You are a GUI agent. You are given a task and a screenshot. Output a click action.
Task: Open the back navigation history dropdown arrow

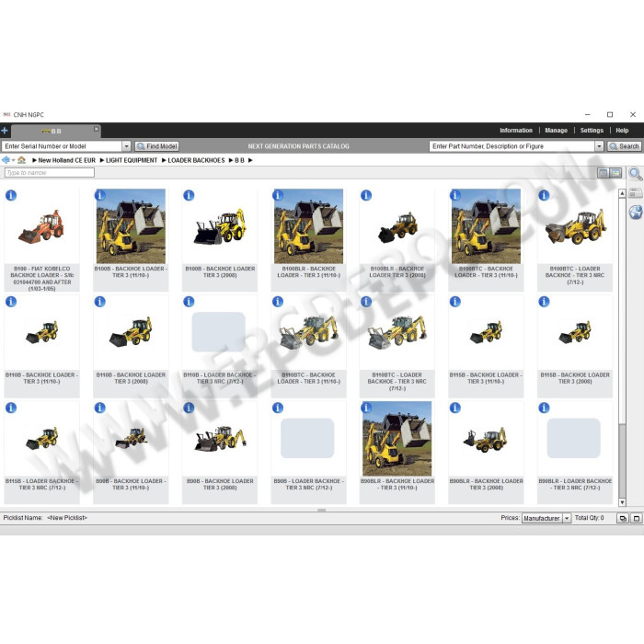click(x=13, y=161)
